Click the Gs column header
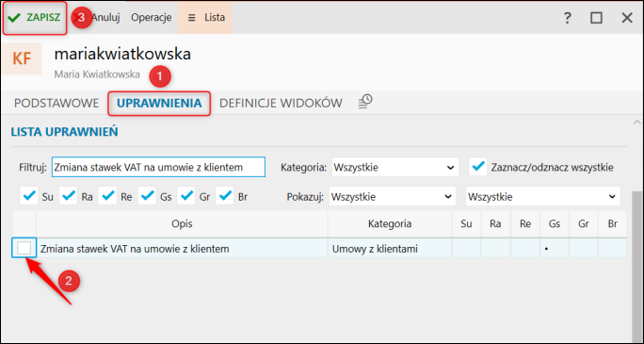The height and width of the screenshot is (344, 644). (x=554, y=223)
